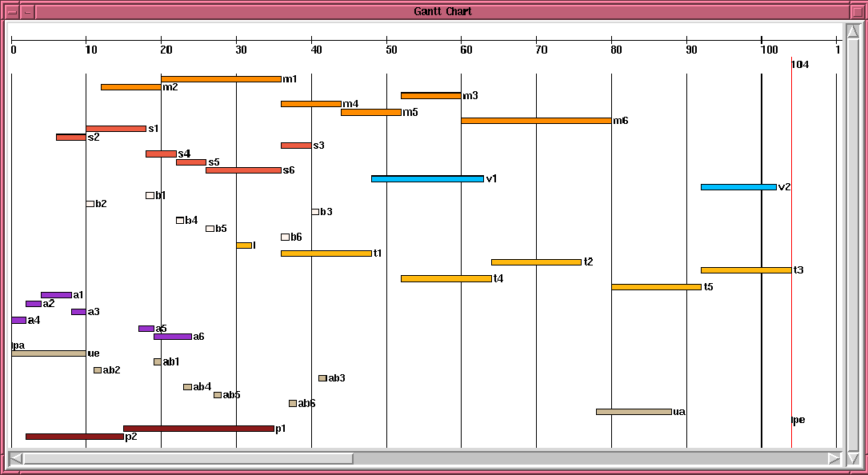
Task: Open the window menu button at top-left
Action: pos(12,11)
